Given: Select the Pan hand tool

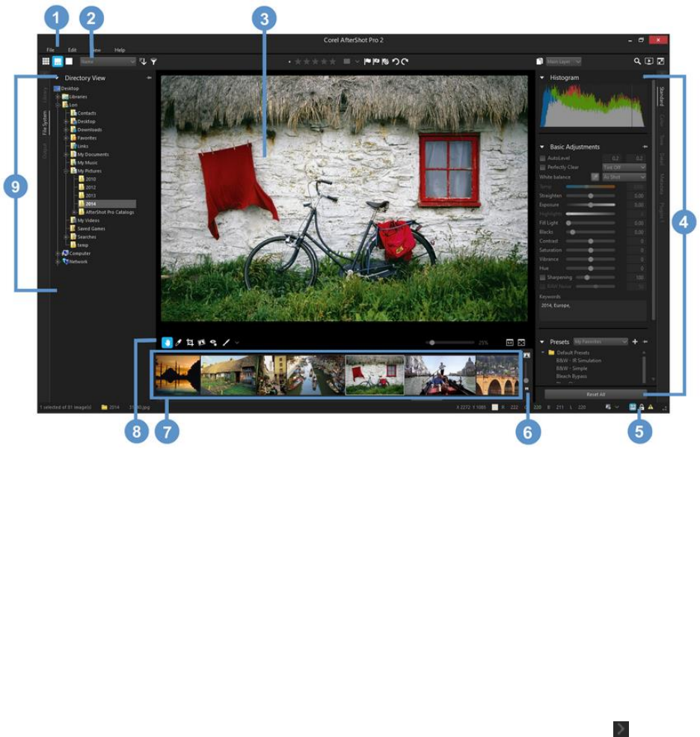Looking at the screenshot, I should pos(167,343).
